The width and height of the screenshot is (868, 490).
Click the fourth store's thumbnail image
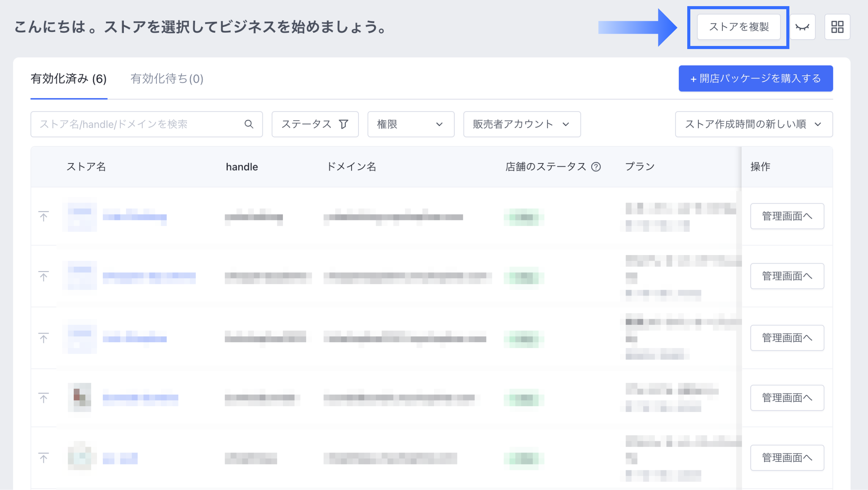pyautogui.click(x=80, y=398)
